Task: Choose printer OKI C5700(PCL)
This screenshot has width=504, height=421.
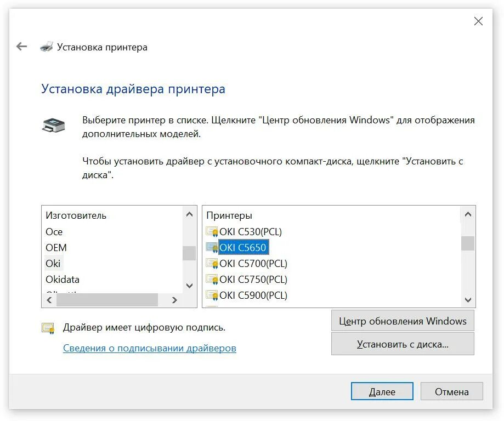Action: (x=253, y=264)
